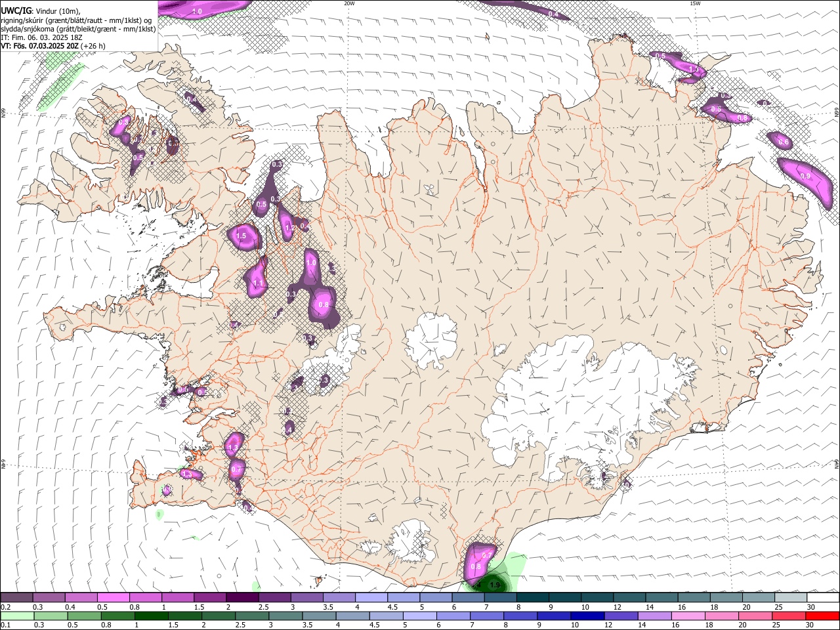Select the "IT: Fim. 06. 03. 2025 18Z" line
Screen dimensions: 840x630
click(x=41, y=37)
